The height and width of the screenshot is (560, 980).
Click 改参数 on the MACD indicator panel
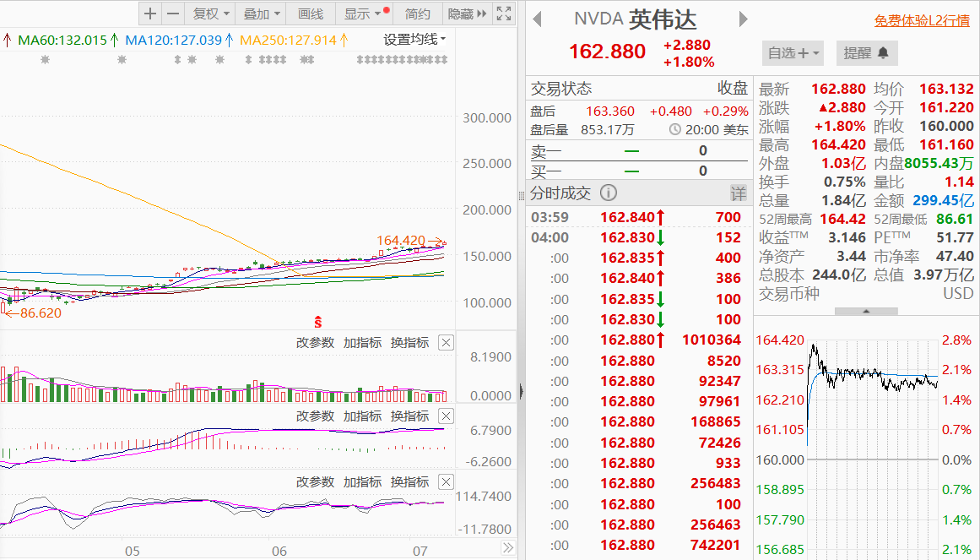point(315,416)
